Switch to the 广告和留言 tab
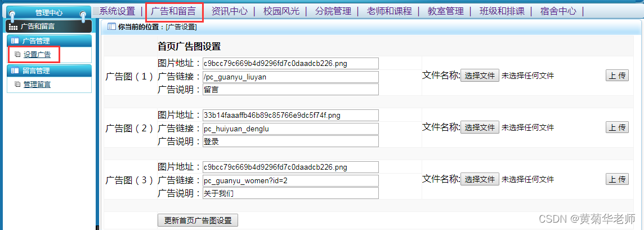The image size is (644, 230). point(173,11)
